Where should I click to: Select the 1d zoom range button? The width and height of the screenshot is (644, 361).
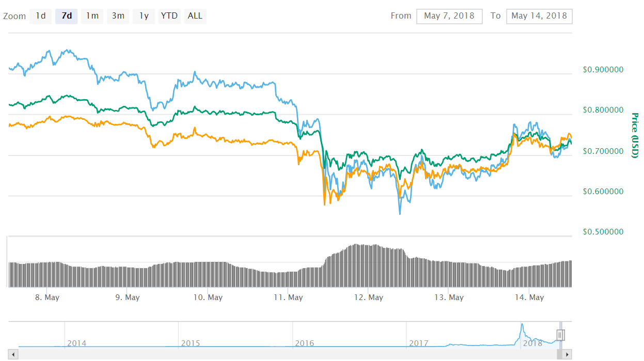pos(40,16)
